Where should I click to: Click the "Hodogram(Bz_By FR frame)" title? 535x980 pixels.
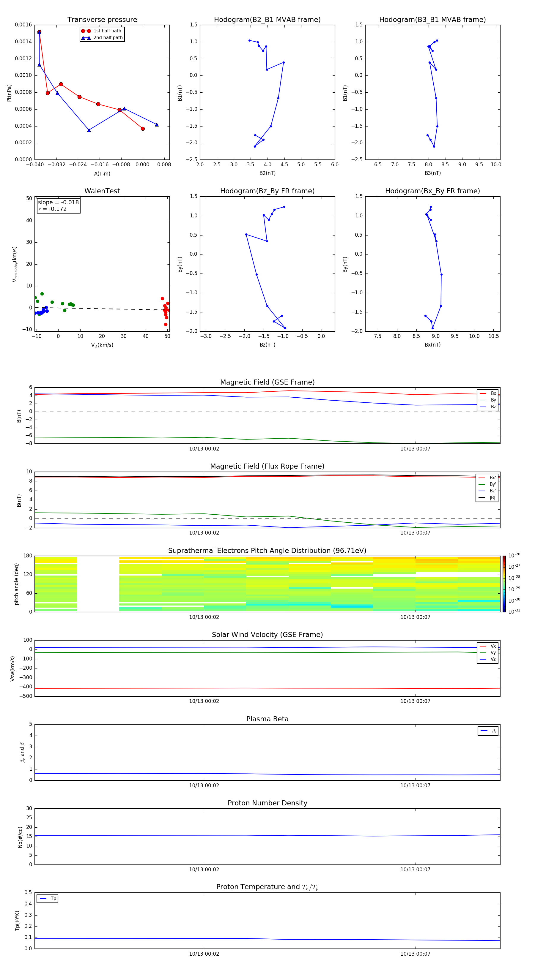267,191
